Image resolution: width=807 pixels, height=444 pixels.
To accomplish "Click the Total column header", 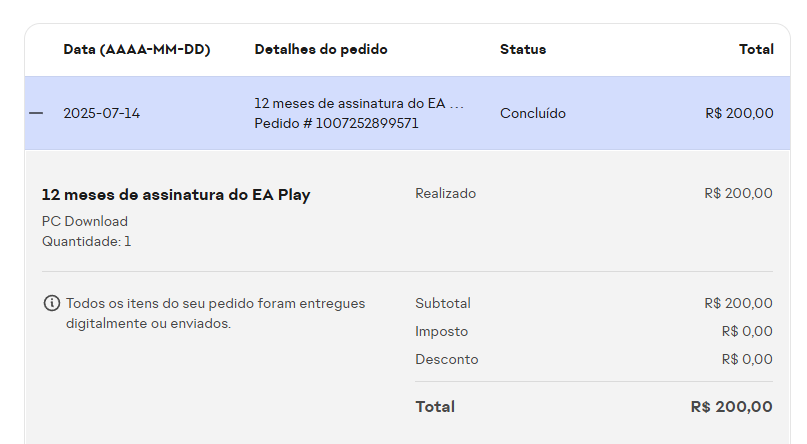I will point(756,49).
